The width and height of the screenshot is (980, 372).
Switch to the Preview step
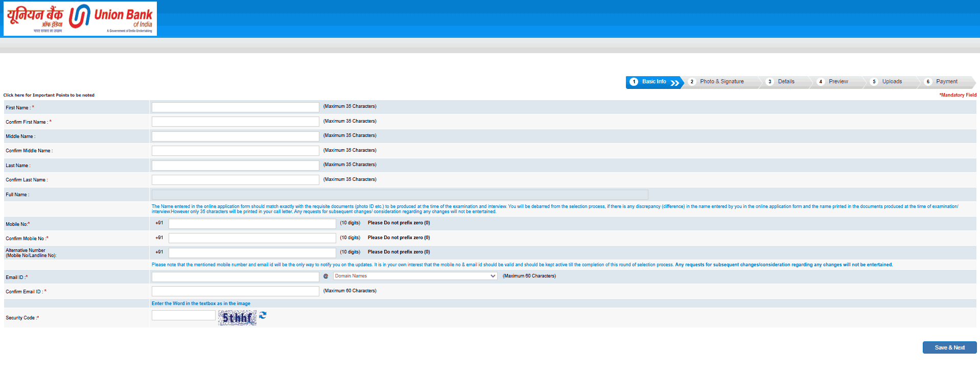tap(838, 82)
